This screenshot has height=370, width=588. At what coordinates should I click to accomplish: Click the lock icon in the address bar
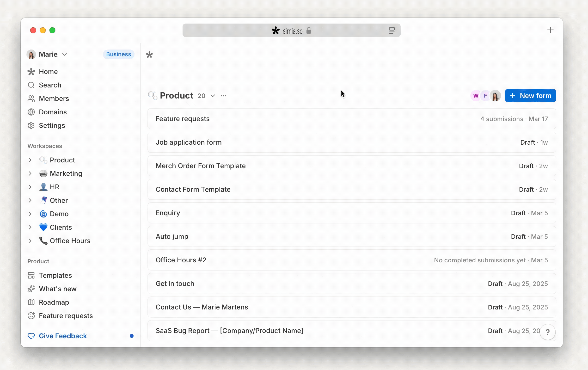pos(309,31)
